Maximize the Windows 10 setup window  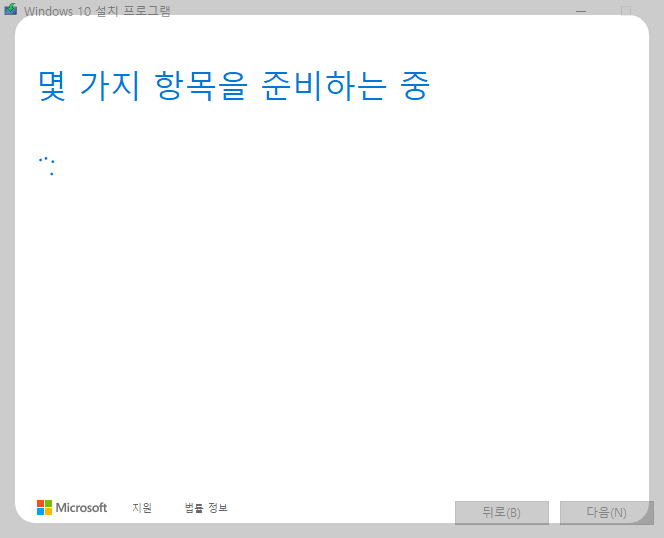[626, 11]
